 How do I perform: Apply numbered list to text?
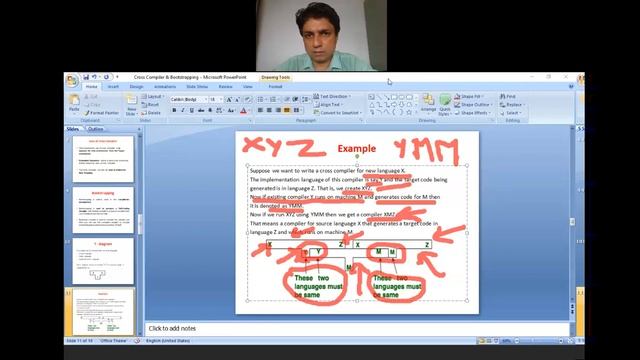click(x=273, y=100)
